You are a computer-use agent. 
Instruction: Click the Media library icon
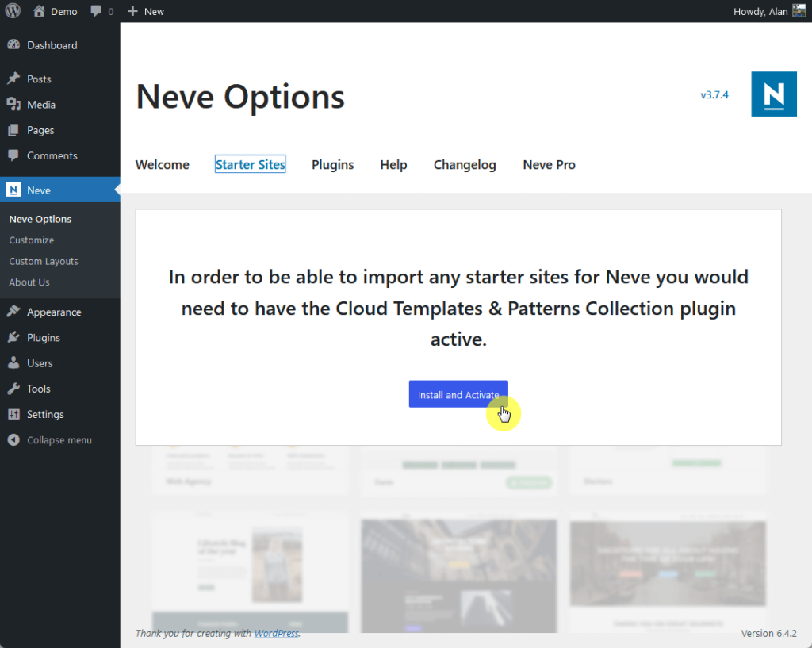pos(14,104)
